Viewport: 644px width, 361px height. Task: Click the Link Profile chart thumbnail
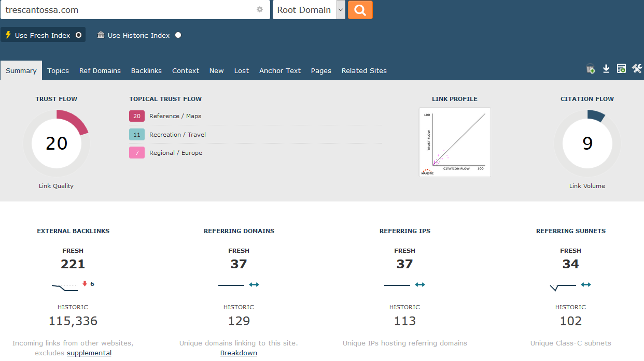click(x=455, y=142)
